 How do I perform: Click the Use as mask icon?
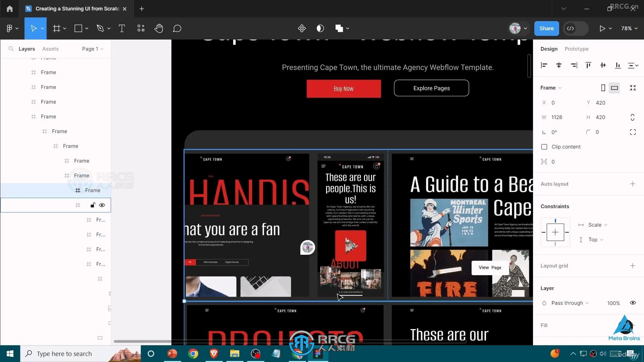click(x=320, y=28)
